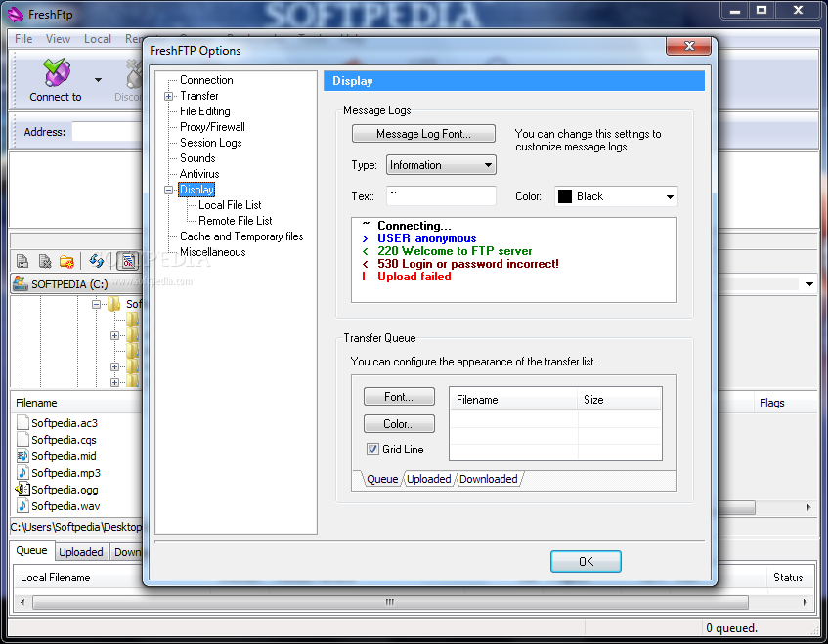This screenshot has height=644, width=828.
Task: Collapse the Display tree node
Action: click(x=168, y=190)
